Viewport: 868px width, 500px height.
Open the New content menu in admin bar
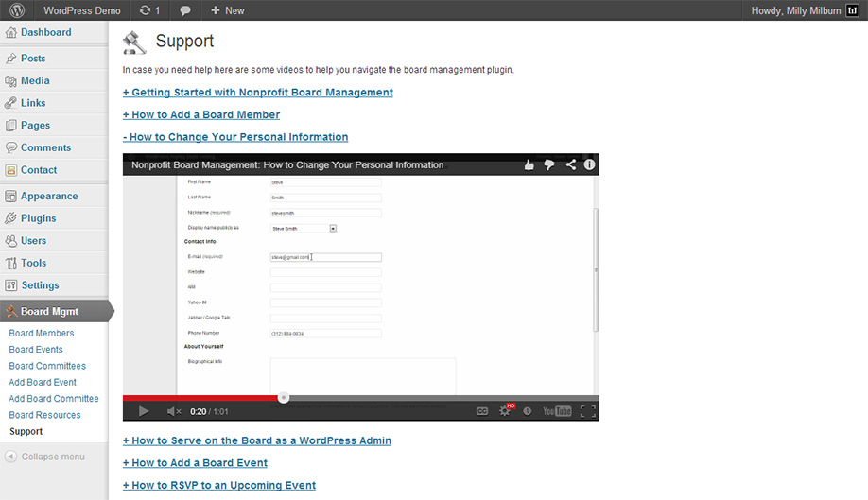tap(227, 10)
